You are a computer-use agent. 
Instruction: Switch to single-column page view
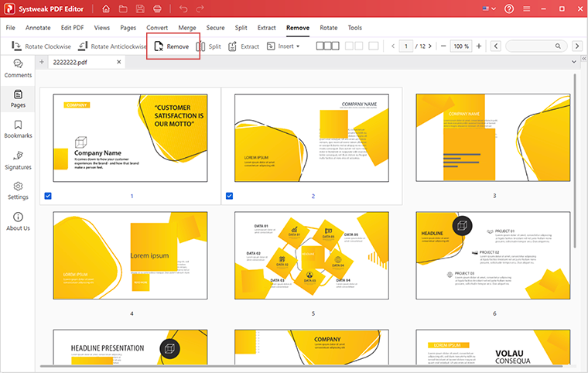coord(374,46)
